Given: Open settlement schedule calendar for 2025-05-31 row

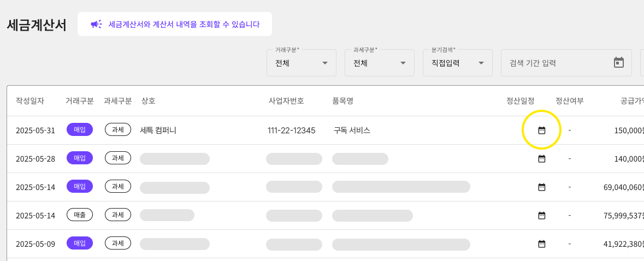Looking at the screenshot, I should tap(542, 130).
